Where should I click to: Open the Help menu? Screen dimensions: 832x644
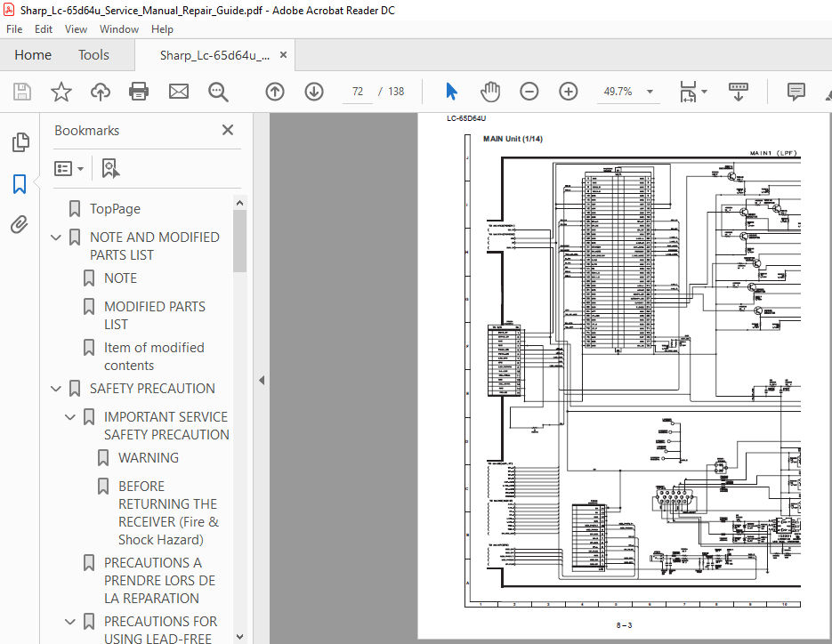[162, 29]
